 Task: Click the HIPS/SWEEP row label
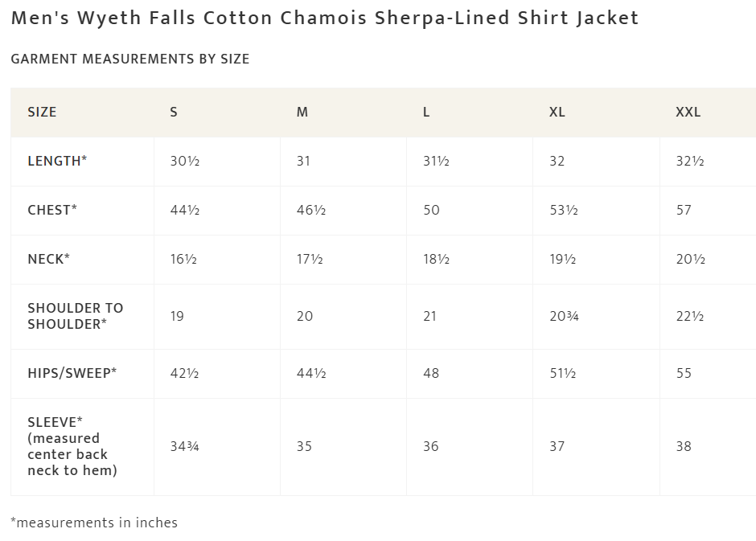click(x=72, y=373)
